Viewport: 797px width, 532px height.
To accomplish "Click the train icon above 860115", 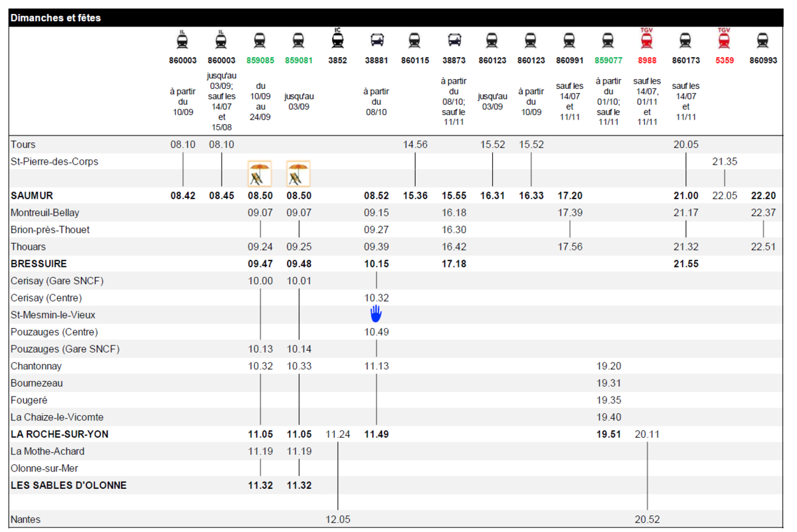I will [x=415, y=41].
